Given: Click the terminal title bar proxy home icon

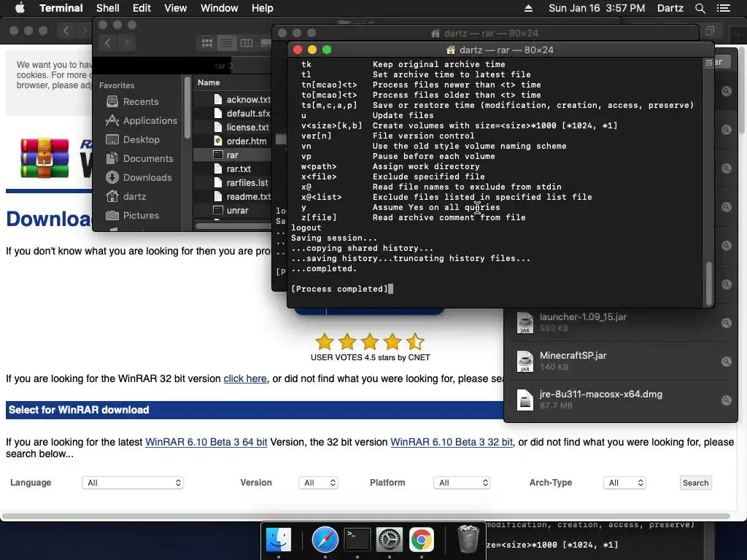Looking at the screenshot, I should [450, 50].
